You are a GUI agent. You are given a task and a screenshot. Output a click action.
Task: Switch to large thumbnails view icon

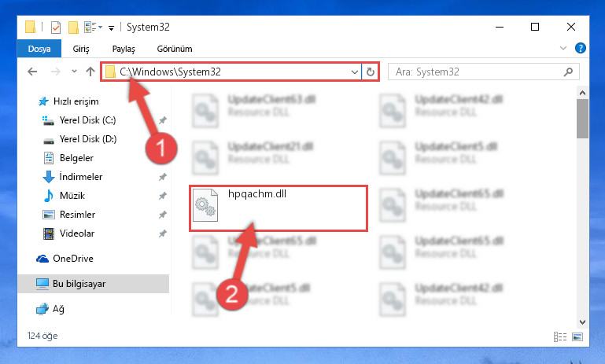(x=577, y=337)
